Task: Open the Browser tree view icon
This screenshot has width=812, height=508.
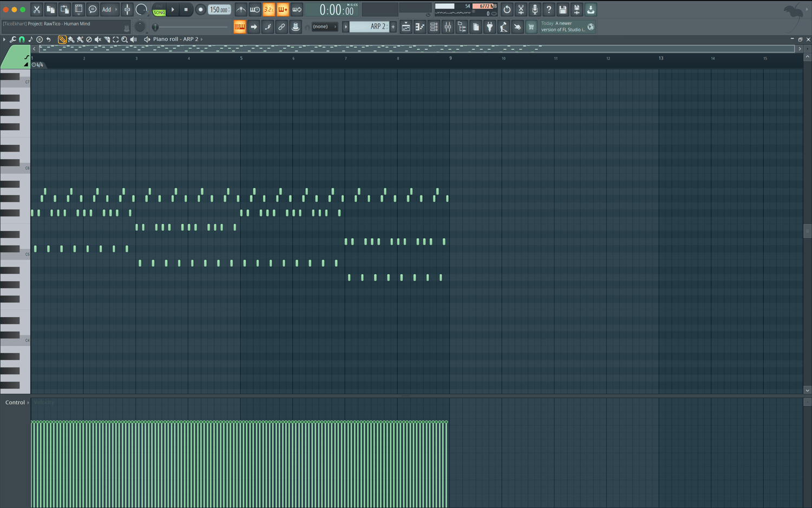Action: coord(462,27)
